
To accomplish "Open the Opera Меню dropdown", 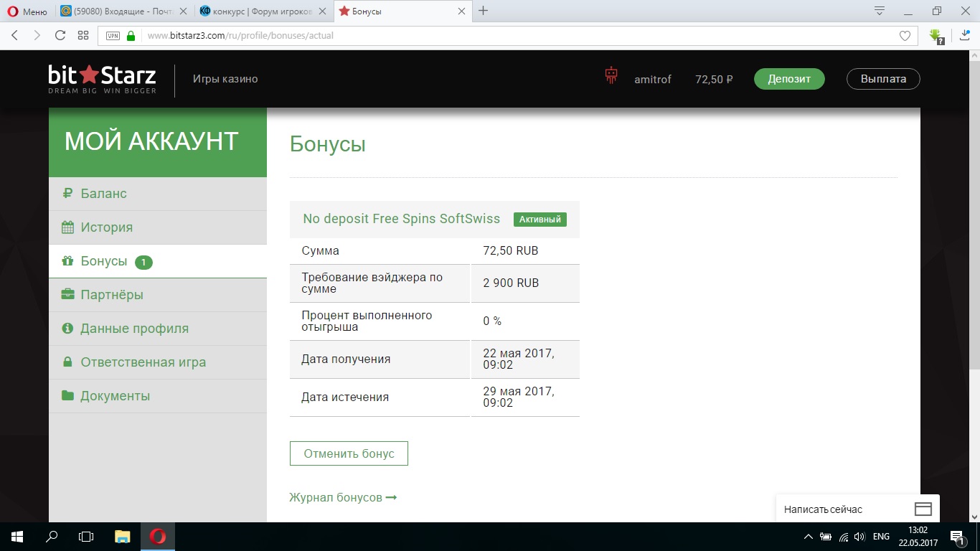I will (x=27, y=11).
